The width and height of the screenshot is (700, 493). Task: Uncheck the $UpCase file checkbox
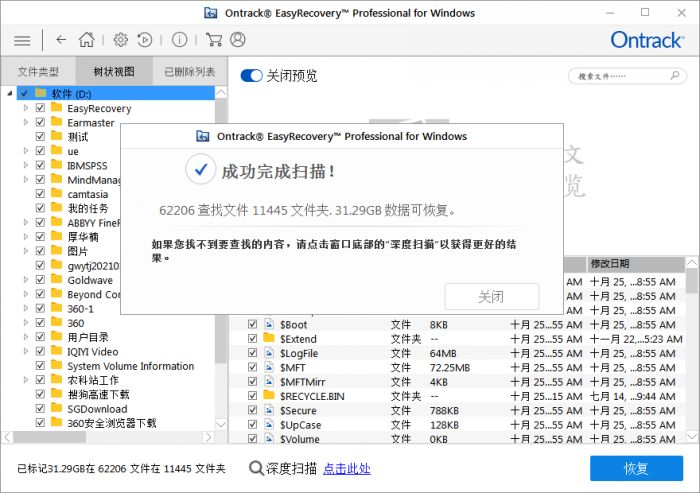253,424
